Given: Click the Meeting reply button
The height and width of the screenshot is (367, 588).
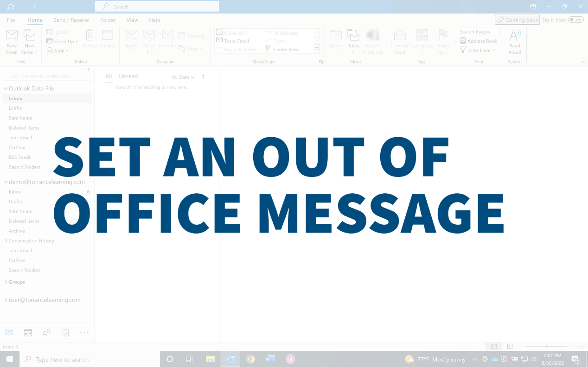Looking at the screenshot, I should [192, 36].
